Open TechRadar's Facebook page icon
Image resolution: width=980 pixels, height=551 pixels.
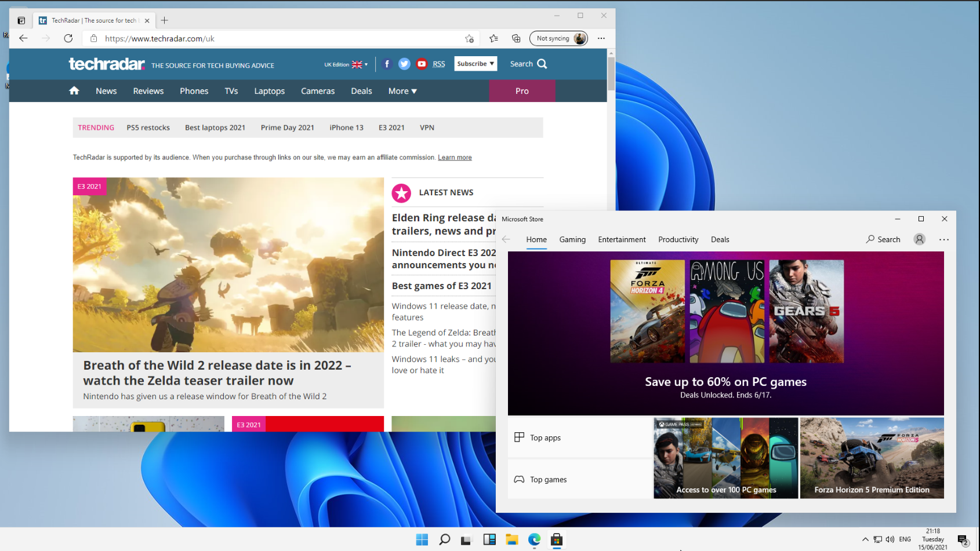387,64
